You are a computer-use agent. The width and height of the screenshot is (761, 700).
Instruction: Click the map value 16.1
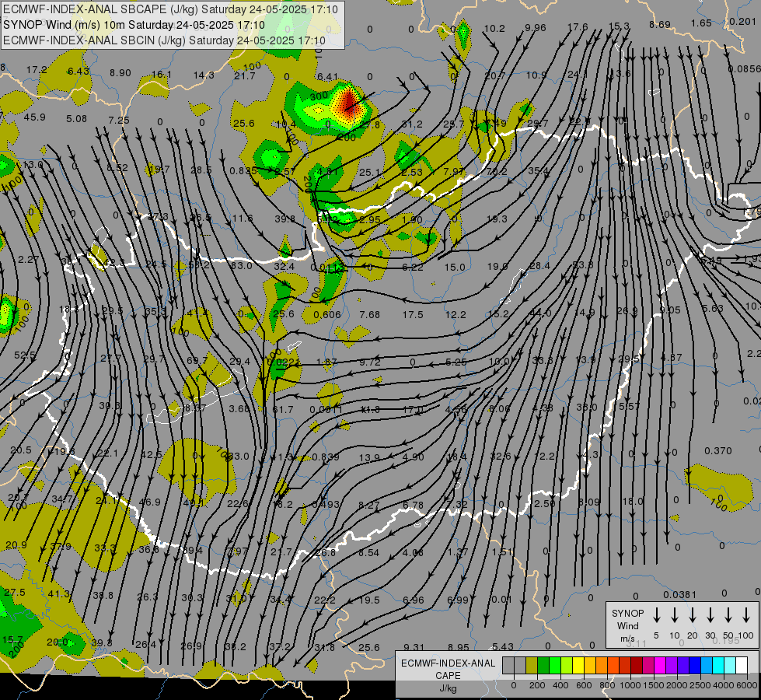[x=162, y=75]
